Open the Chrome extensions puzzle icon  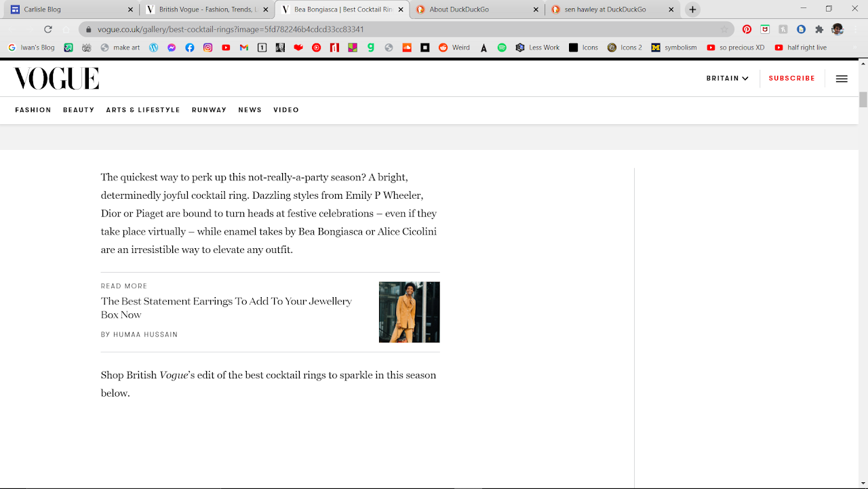pyautogui.click(x=819, y=29)
